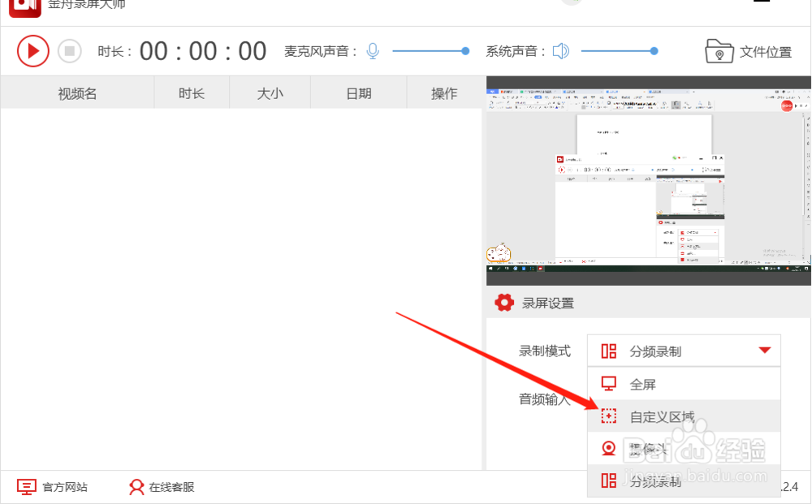The height and width of the screenshot is (504, 812).
Task: Sort by the 时长 column header
Action: coord(192,93)
